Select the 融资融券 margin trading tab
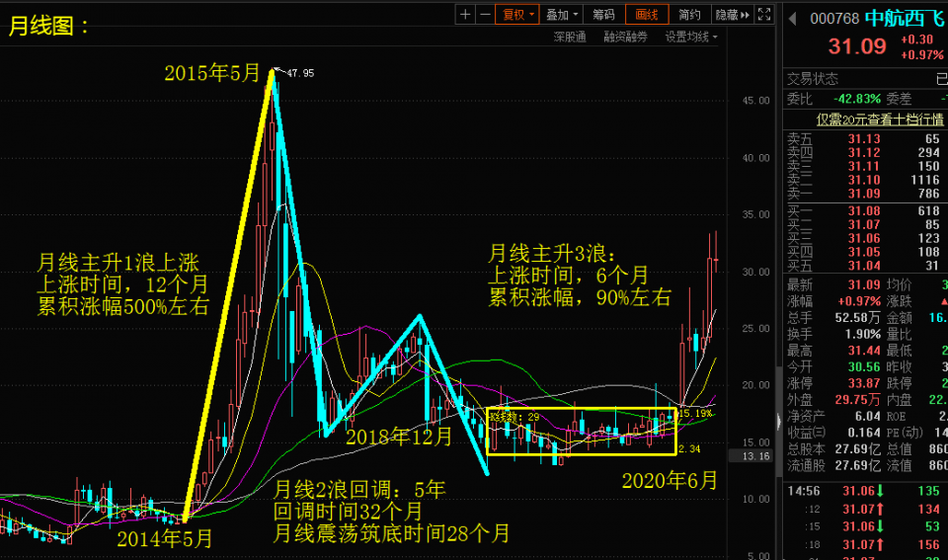948x560 pixels. click(626, 37)
